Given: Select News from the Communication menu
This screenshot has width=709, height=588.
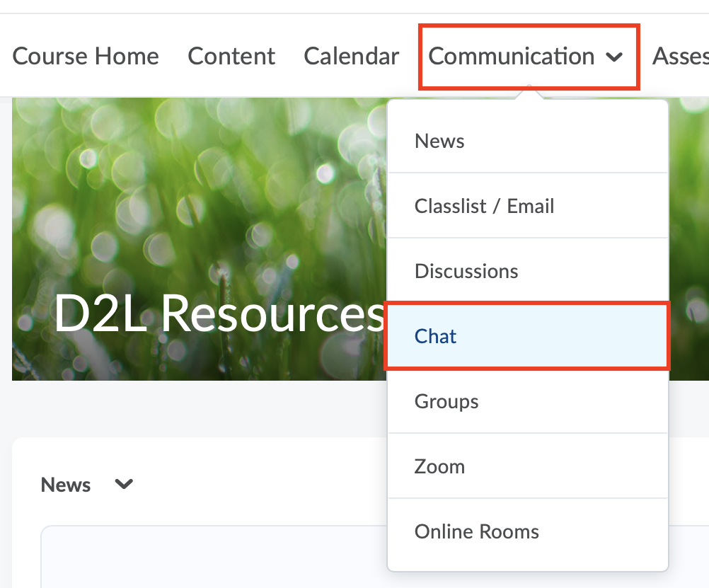Looking at the screenshot, I should coord(528,141).
